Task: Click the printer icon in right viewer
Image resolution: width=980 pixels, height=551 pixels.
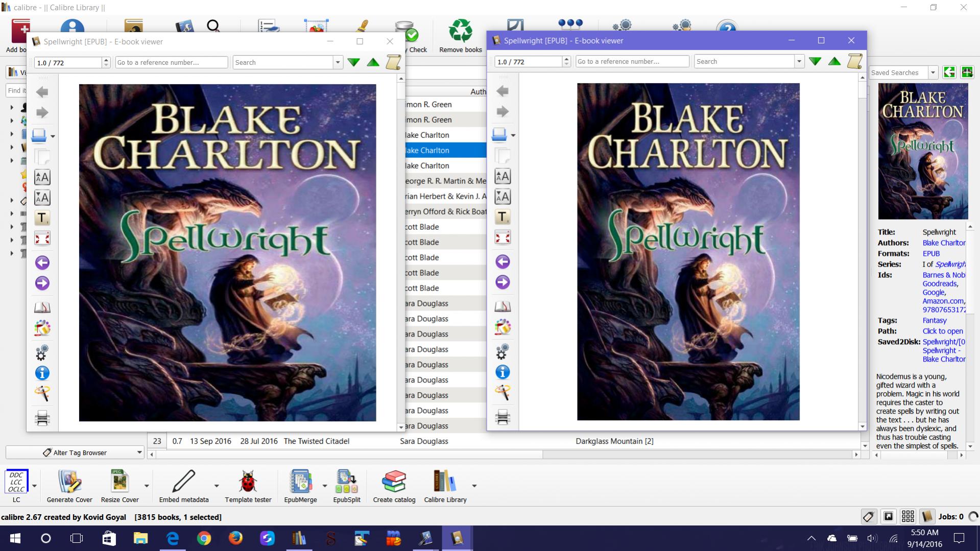Action: tap(503, 417)
